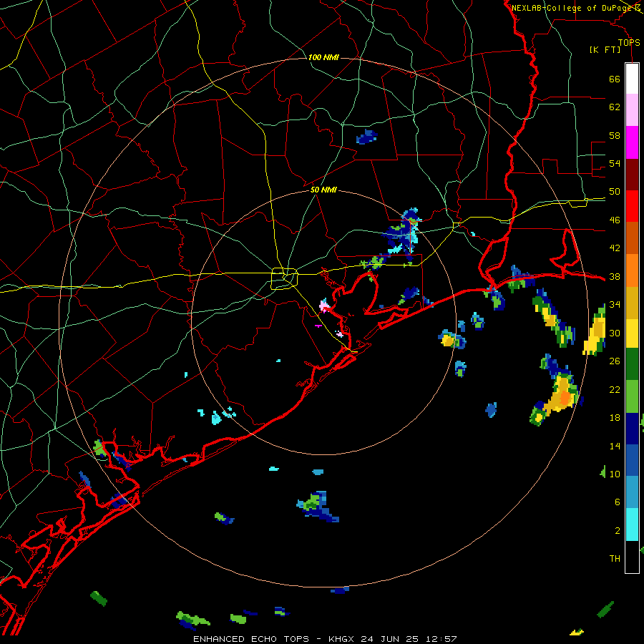This screenshot has width=644, height=644.
Task: Click the 'TOPS' legend heading
Action: click(629, 43)
